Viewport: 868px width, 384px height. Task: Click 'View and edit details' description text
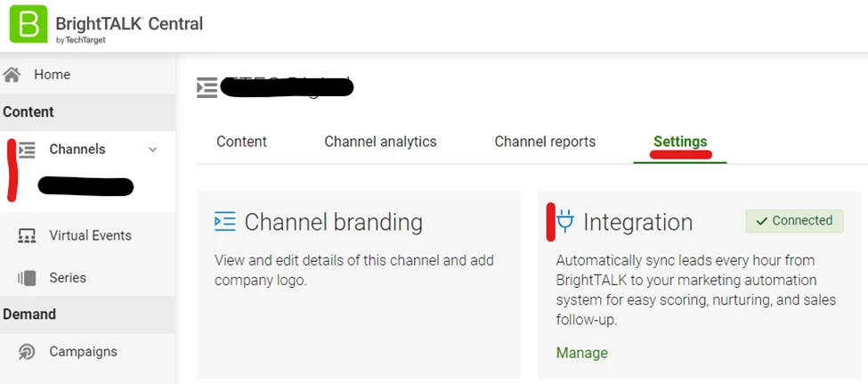click(x=353, y=271)
